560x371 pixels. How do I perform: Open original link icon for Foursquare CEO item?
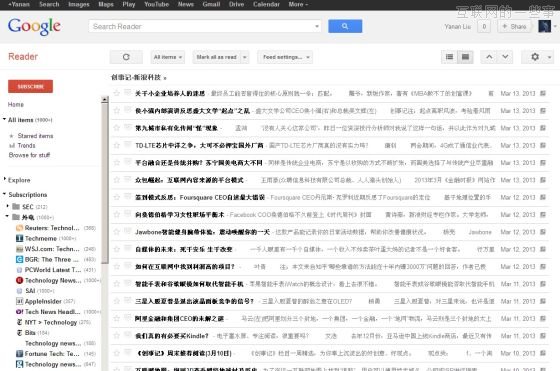point(543,197)
